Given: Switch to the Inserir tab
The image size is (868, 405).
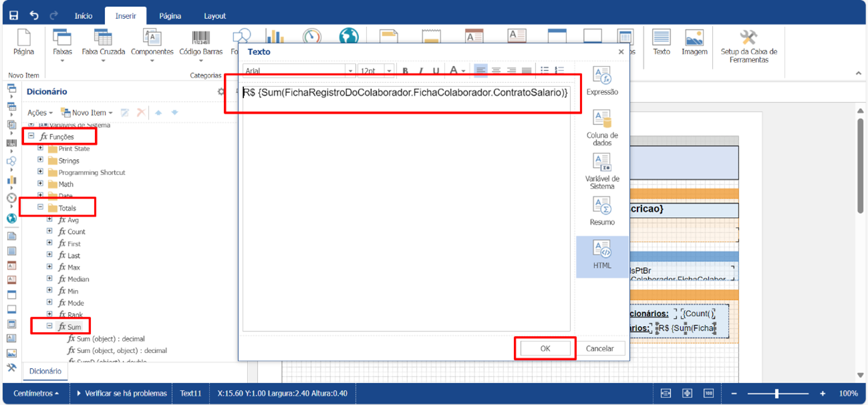Looking at the screenshot, I should pyautogui.click(x=125, y=16).
